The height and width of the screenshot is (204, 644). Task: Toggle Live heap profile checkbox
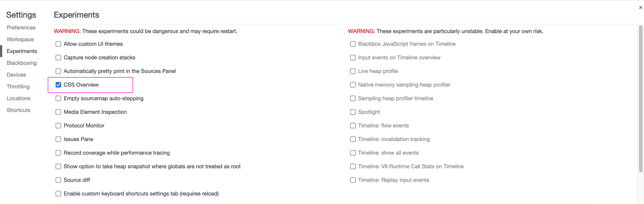[x=353, y=71]
